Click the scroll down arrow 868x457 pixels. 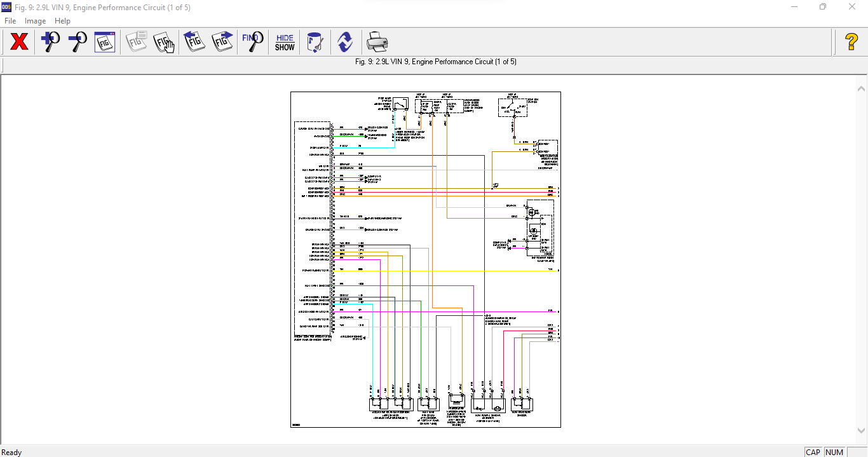click(862, 430)
